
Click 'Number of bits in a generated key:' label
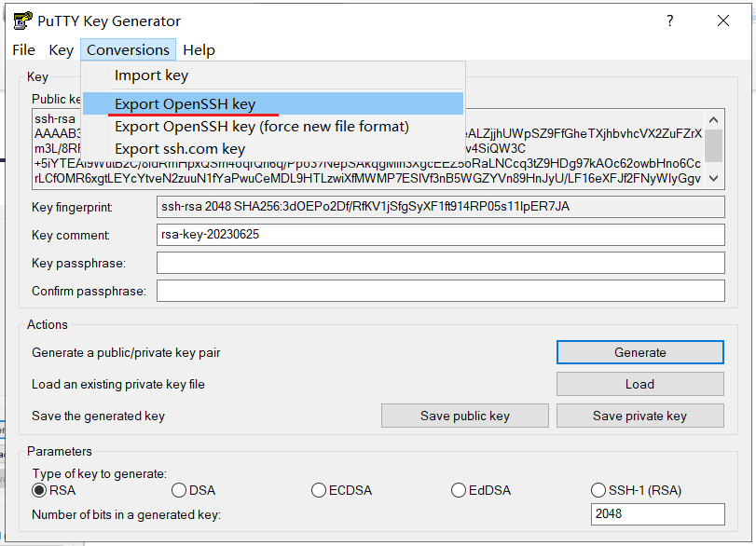tap(127, 514)
